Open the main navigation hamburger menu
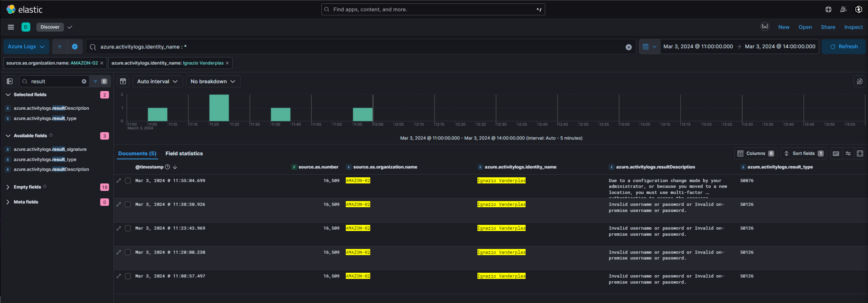868x303 pixels. point(11,27)
